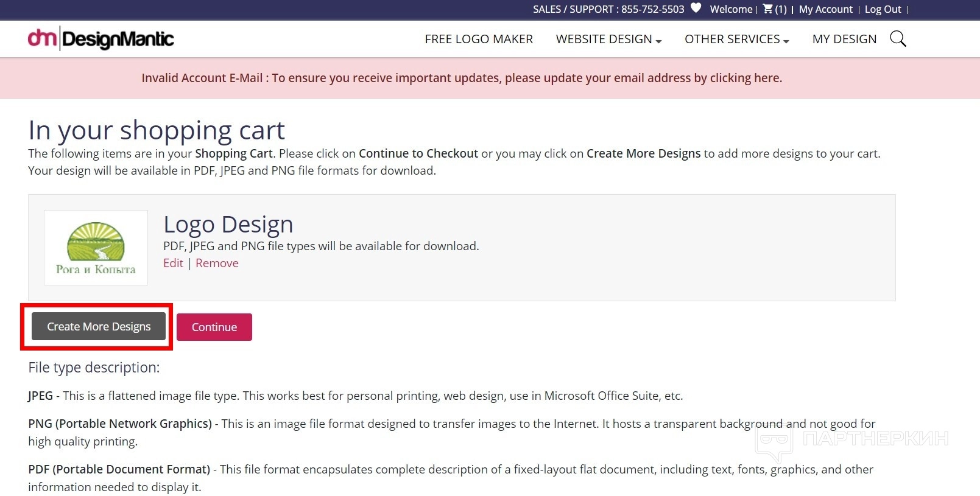
Task: Open the shopping cart icon
Action: coord(769,9)
